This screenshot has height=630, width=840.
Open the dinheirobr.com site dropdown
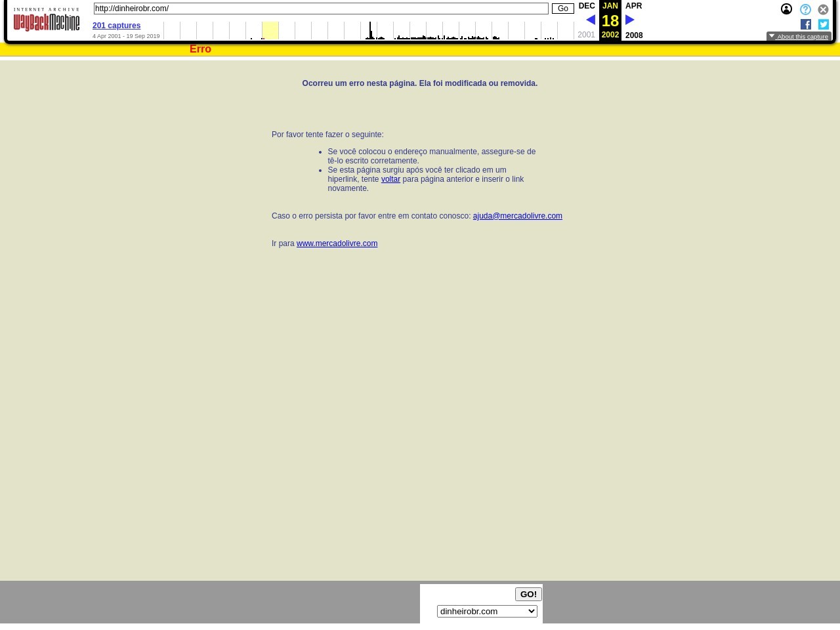click(x=487, y=611)
